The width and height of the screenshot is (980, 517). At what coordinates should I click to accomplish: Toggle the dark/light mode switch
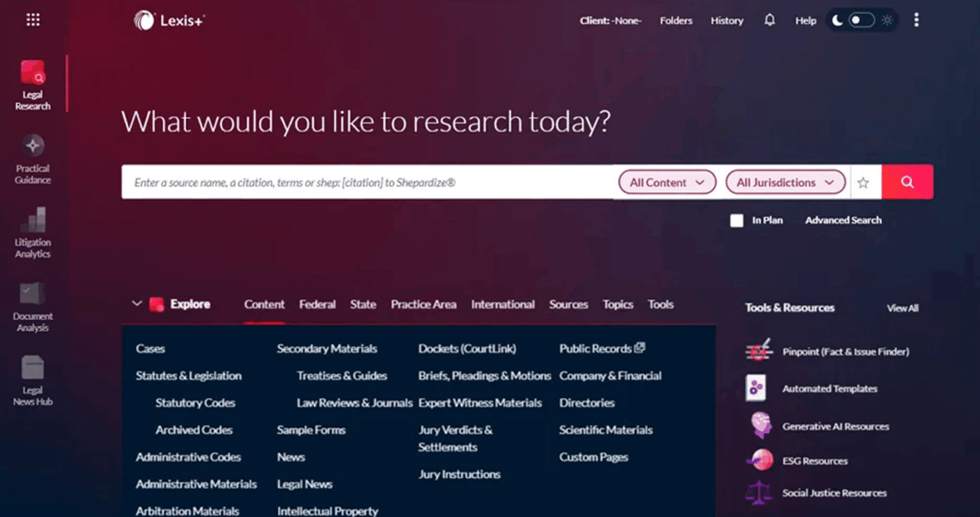[862, 20]
